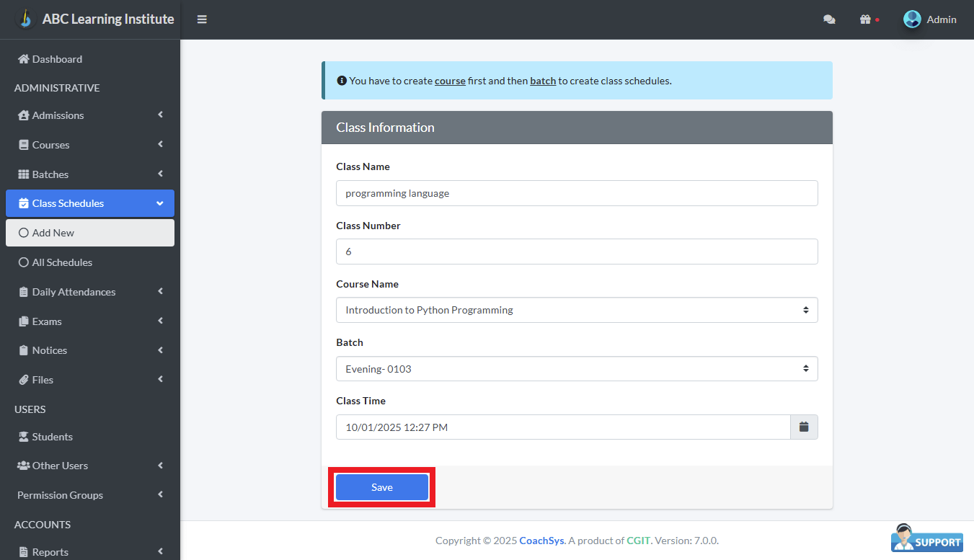Follow the course link in info banner

pos(450,81)
